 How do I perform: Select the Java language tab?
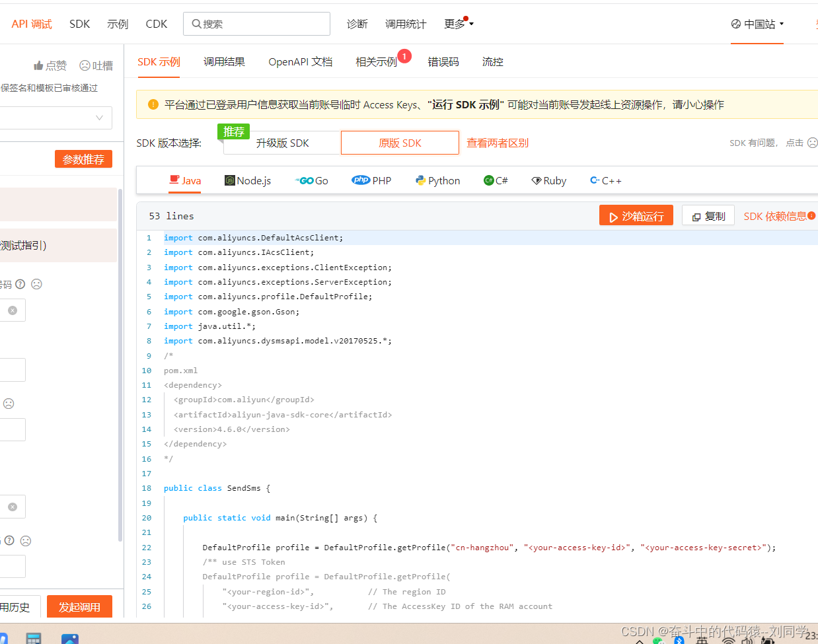tap(185, 180)
